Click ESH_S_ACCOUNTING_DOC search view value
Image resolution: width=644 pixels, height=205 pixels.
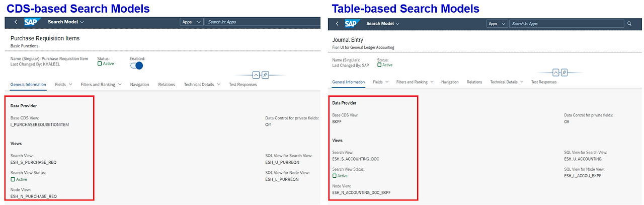click(x=356, y=158)
